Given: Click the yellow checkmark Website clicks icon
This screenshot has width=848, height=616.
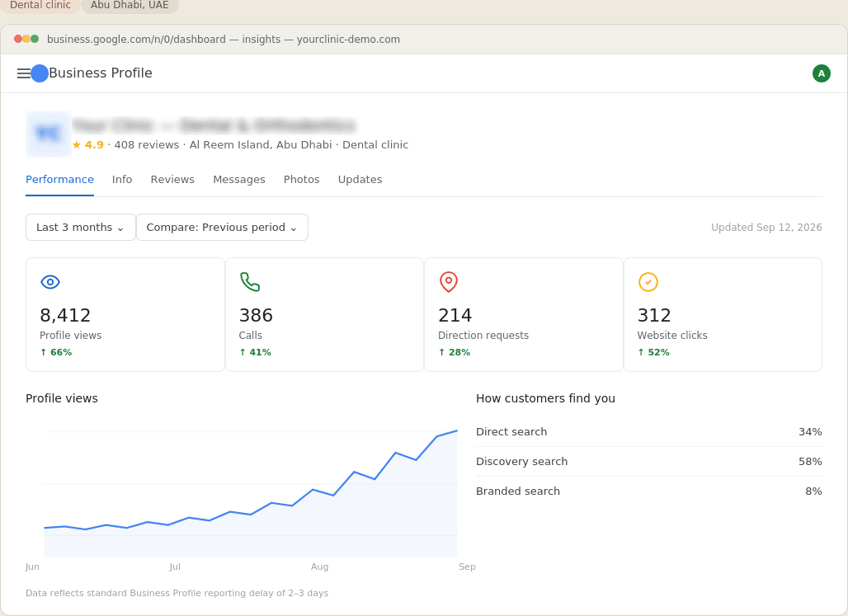Looking at the screenshot, I should (x=648, y=282).
